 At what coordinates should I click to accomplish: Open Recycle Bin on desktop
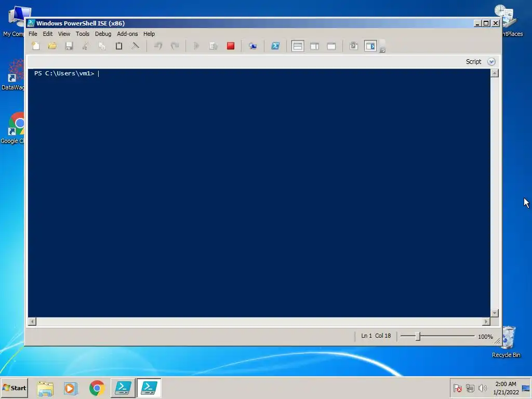[507, 342]
